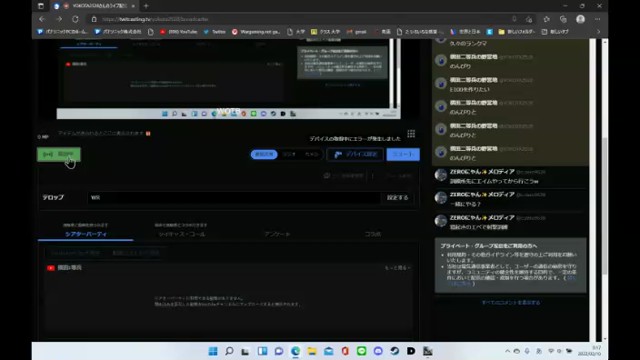
Task: Expand the もっと見る dropdown in theater list
Action: [x=397, y=268]
